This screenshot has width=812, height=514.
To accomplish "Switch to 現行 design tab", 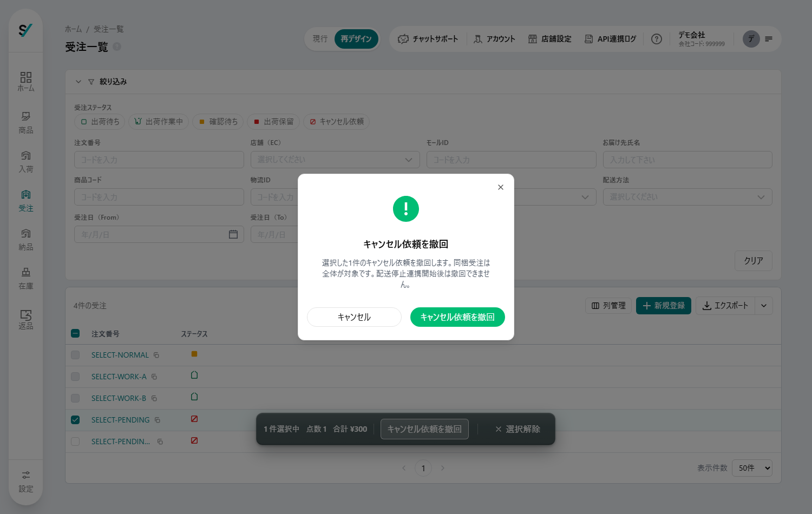I will tap(320, 39).
